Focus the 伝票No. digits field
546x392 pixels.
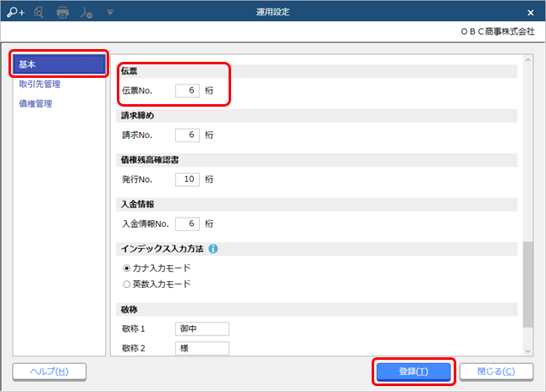coord(187,91)
